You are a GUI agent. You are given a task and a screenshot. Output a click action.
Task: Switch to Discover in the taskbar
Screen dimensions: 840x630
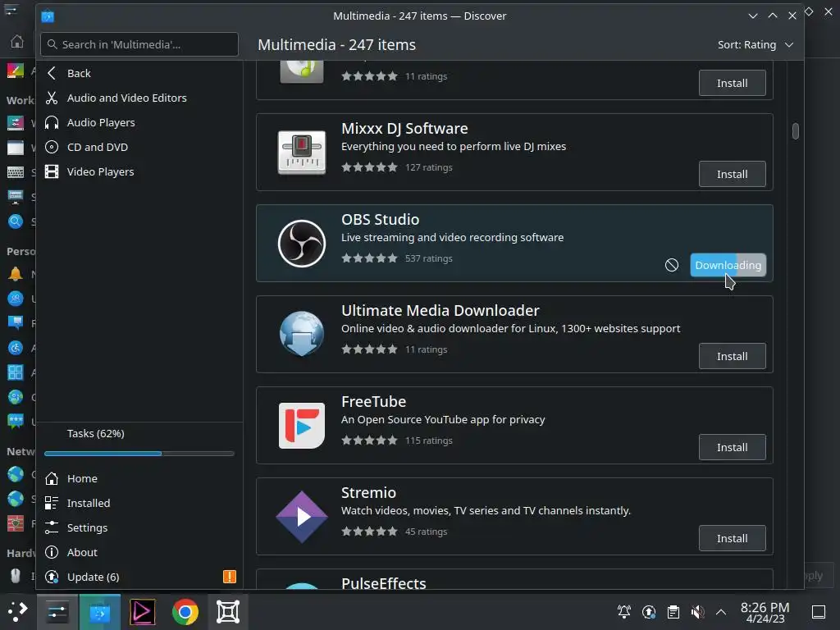point(99,612)
